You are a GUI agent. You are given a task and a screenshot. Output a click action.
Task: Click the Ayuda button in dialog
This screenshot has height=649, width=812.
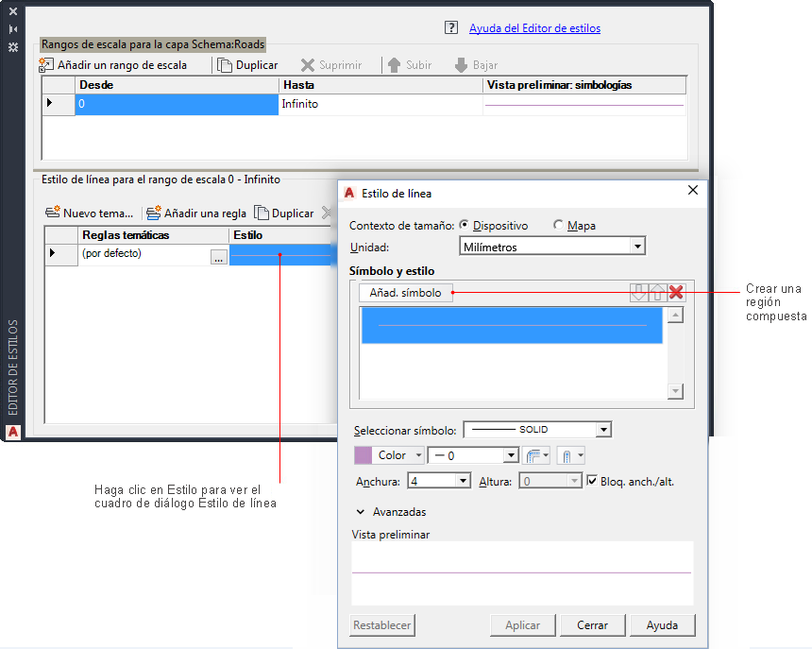(662, 625)
